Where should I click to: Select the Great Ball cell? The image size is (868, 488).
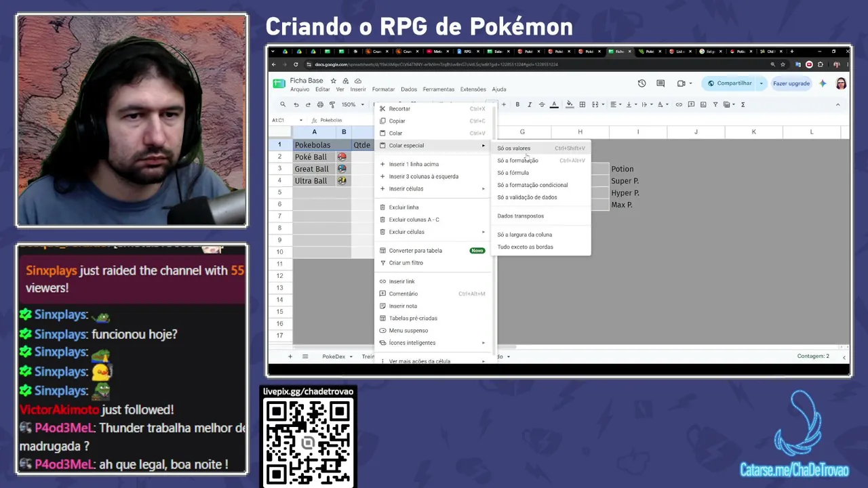pos(314,169)
